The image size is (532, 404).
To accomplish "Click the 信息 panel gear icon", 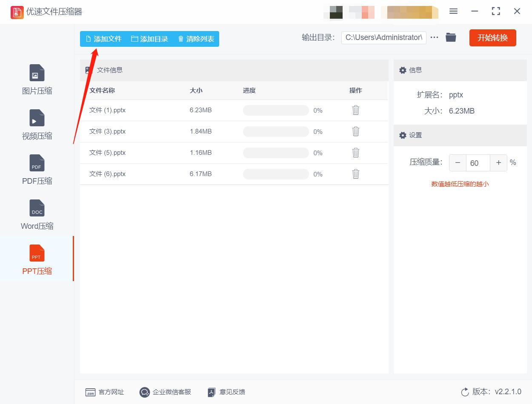I will point(403,70).
